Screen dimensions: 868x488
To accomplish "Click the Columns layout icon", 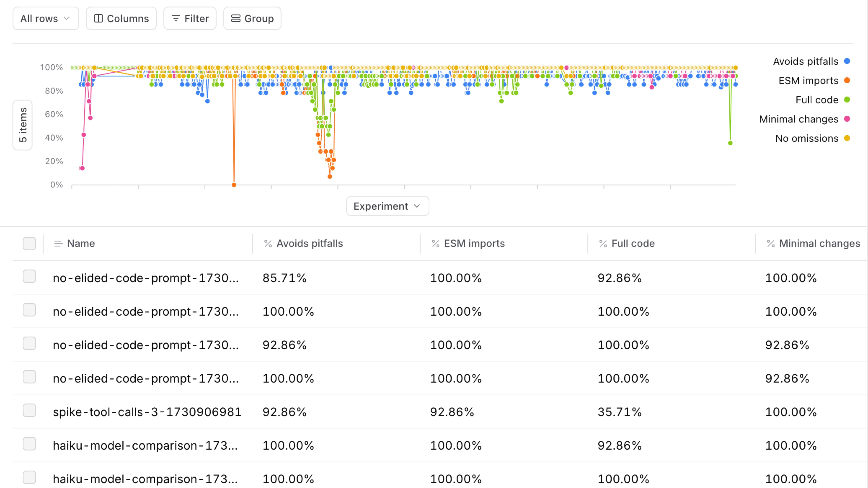I will [x=98, y=19].
